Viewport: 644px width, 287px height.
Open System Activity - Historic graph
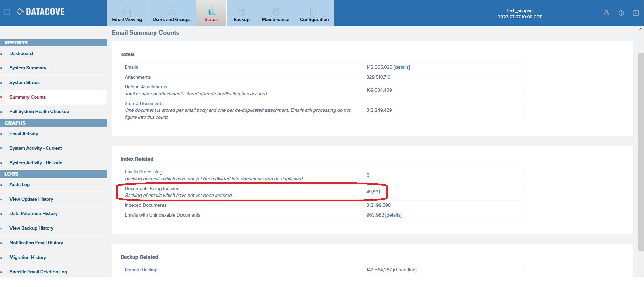pos(36,163)
